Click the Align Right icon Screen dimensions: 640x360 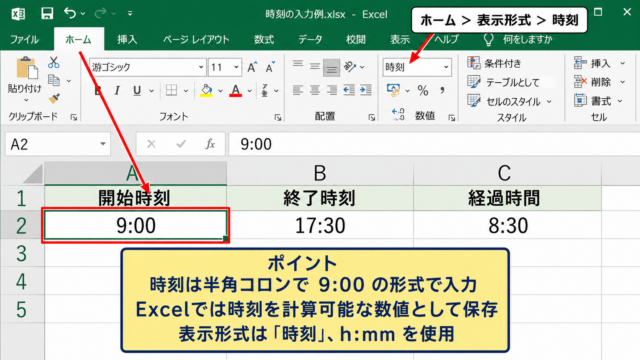click(x=331, y=90)
